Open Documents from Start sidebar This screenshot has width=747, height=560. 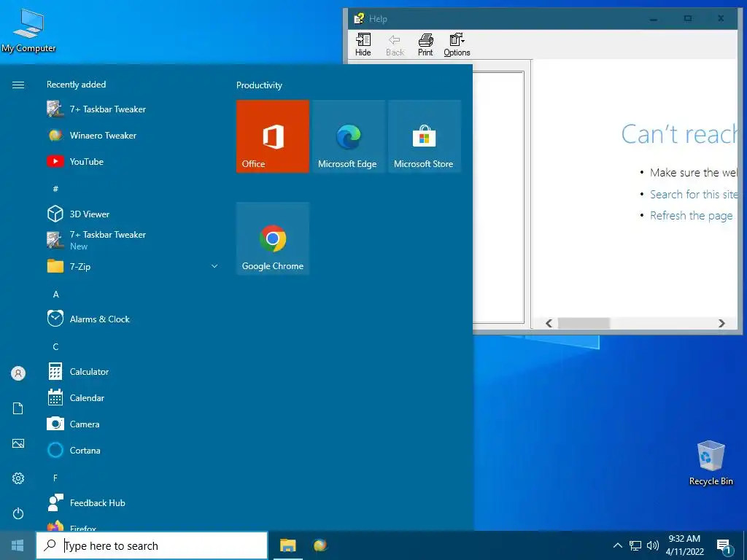tap(18, 408)
